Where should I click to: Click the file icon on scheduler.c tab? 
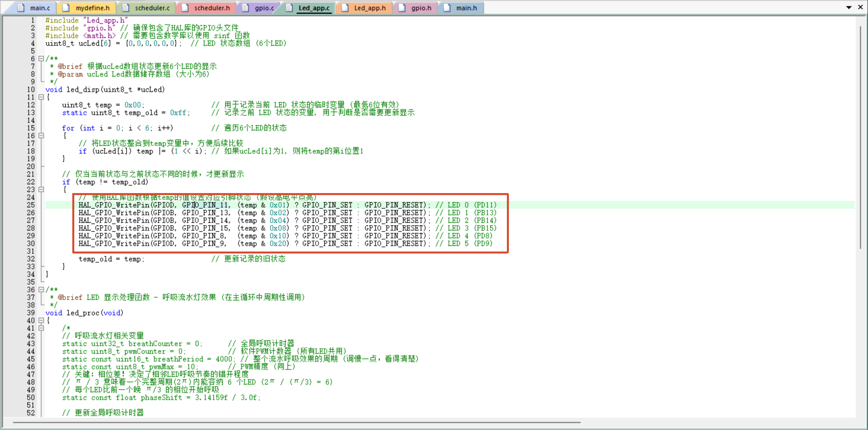click(x=126, y=8)
